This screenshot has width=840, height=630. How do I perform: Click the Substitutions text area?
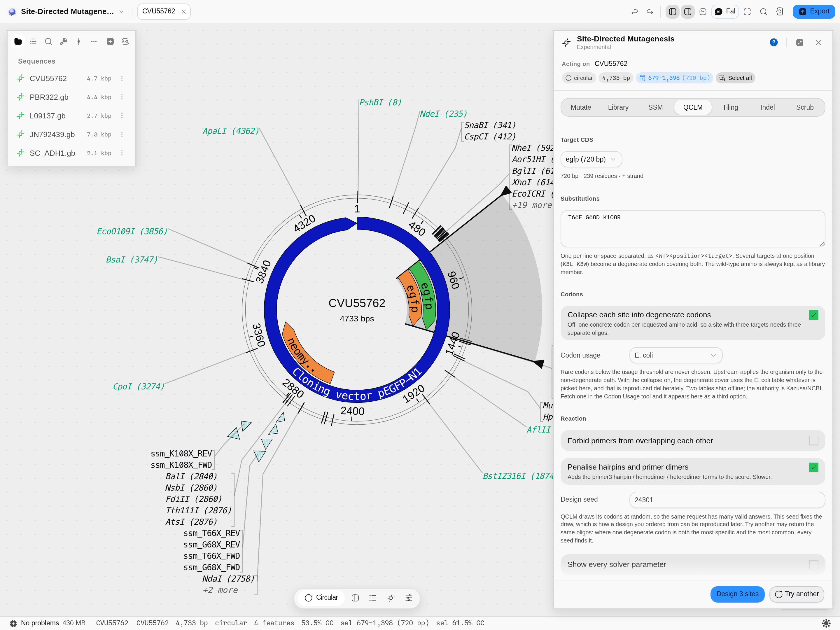pos(692,229)
